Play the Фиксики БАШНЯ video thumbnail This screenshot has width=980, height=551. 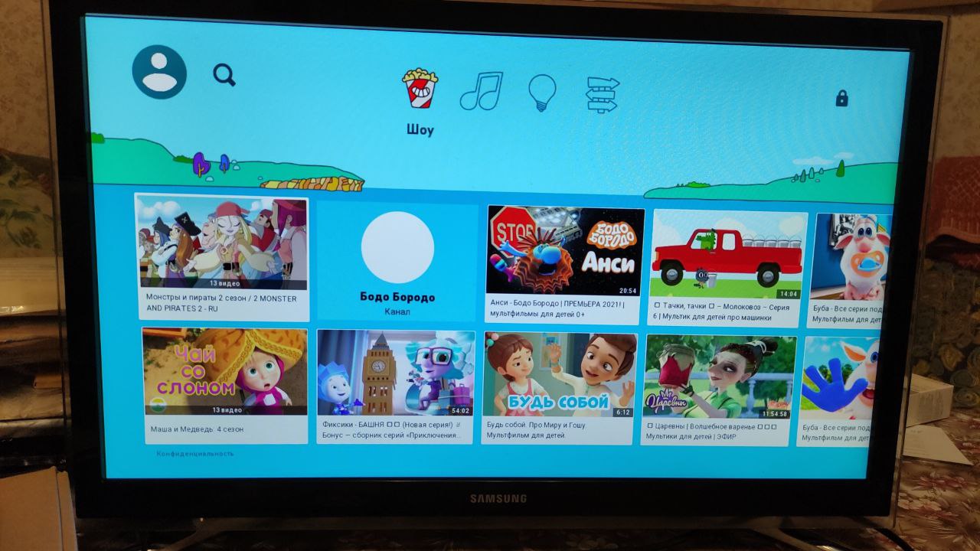point(396,373)
